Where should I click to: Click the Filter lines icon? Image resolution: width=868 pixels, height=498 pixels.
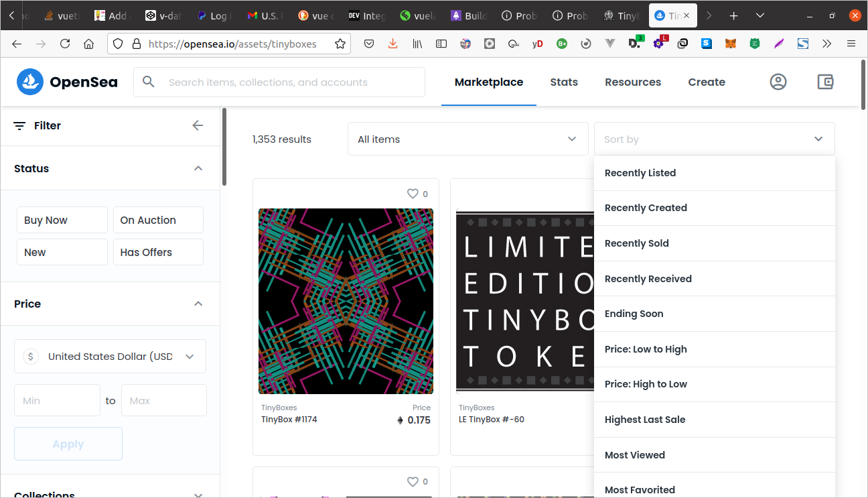pos(19,125)
